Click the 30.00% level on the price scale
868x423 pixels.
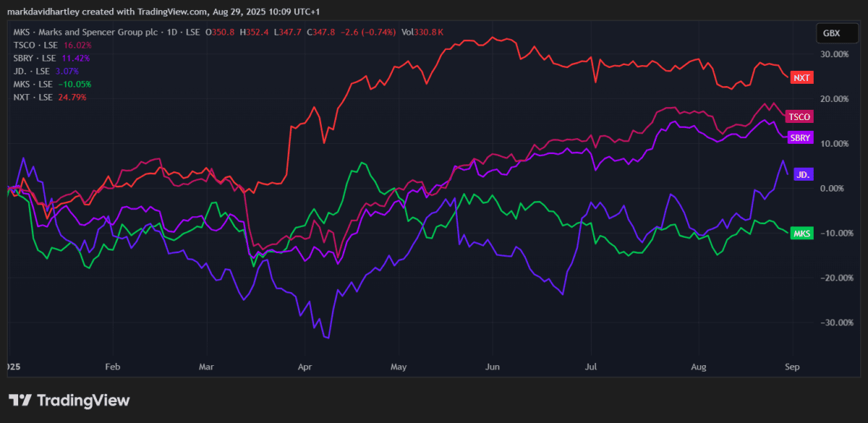pyautogui.click(x=834, y=54)
